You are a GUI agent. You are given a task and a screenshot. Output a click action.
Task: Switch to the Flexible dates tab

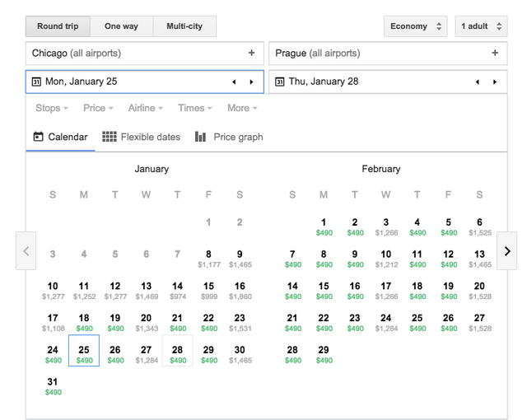[x=141, y=137]
